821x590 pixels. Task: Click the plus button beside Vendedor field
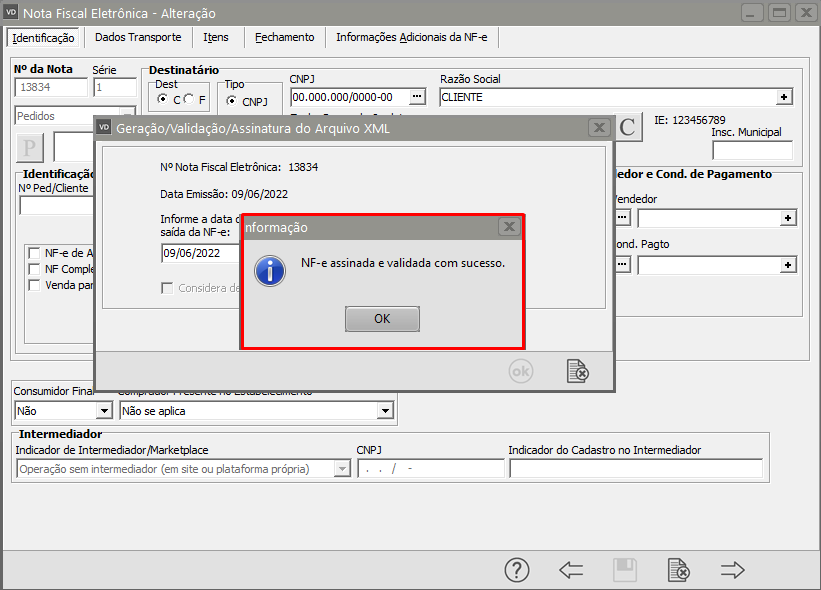coord(788,217)
